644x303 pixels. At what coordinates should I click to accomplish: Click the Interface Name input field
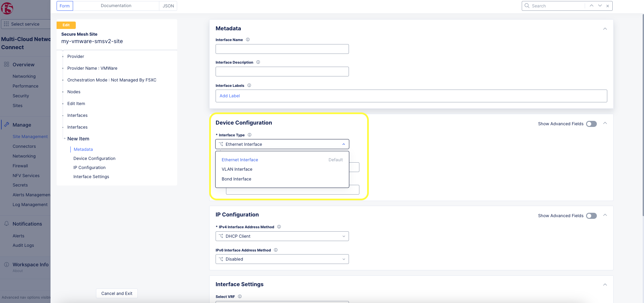[282, 49]
